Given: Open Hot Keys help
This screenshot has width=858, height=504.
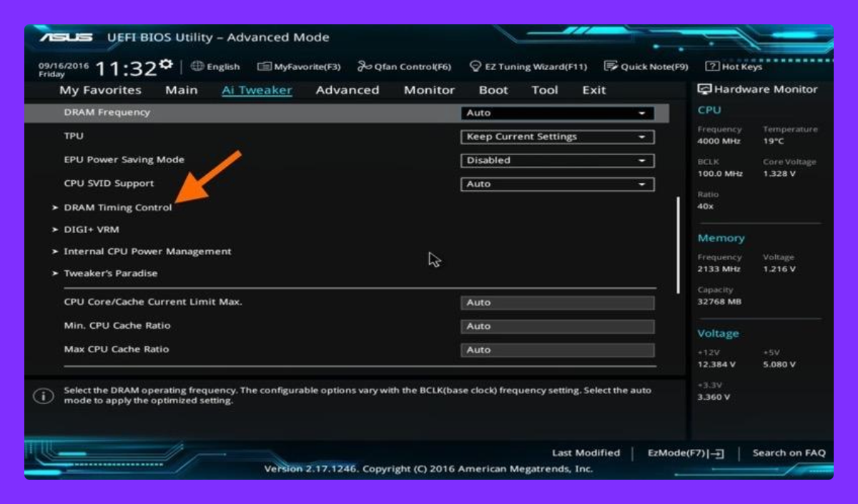Looking at the screenshot, I should [x=734, y=66].
